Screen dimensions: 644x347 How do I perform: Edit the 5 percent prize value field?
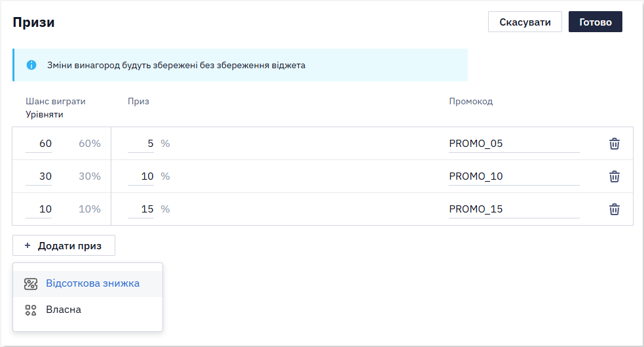pos(141,144)
